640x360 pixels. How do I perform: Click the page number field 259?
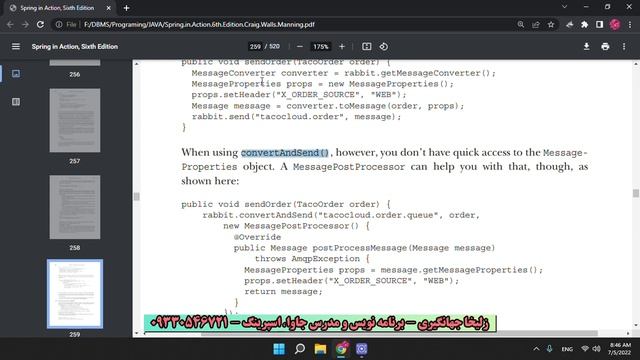pyautogui.click(x=255, y=47)
